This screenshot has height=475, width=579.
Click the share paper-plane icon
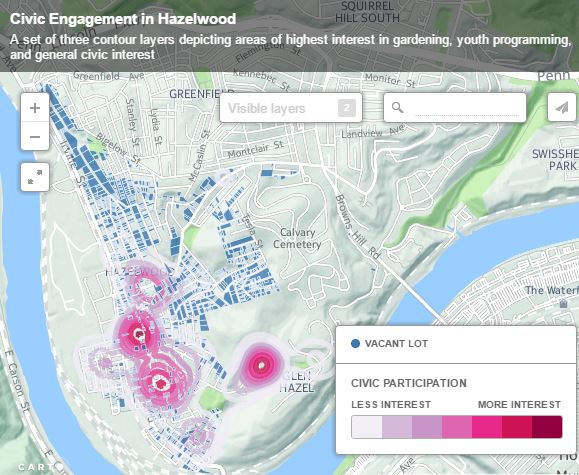(562, 107)
